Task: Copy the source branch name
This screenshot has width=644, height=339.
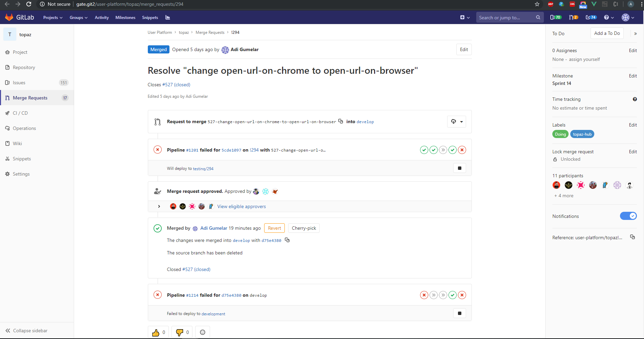Action: click(341, 121)
